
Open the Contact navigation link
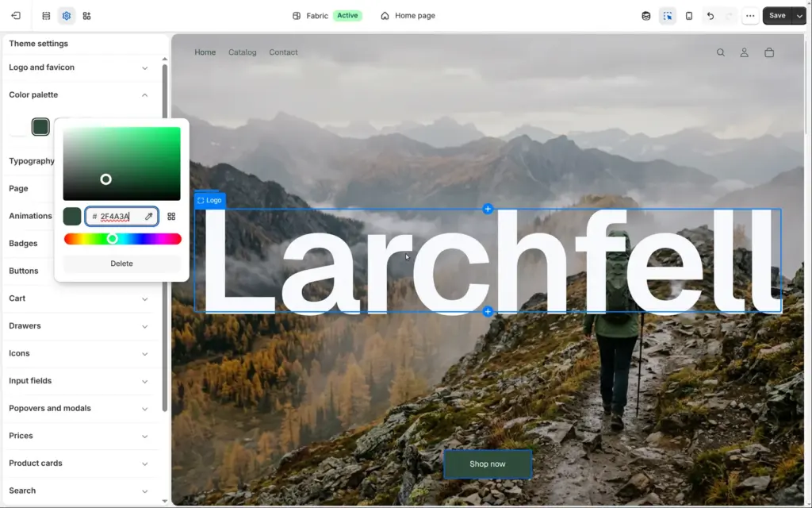[283, 52]
